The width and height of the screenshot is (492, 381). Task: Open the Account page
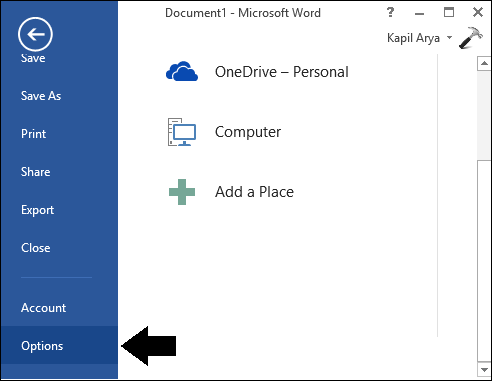point(43,308)
